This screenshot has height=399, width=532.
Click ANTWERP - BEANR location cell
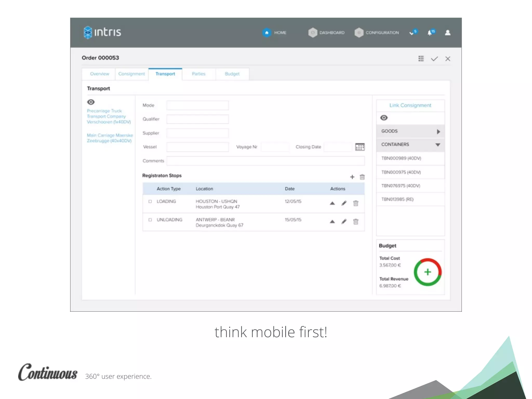pyautogui.click(x=220, y=222)
